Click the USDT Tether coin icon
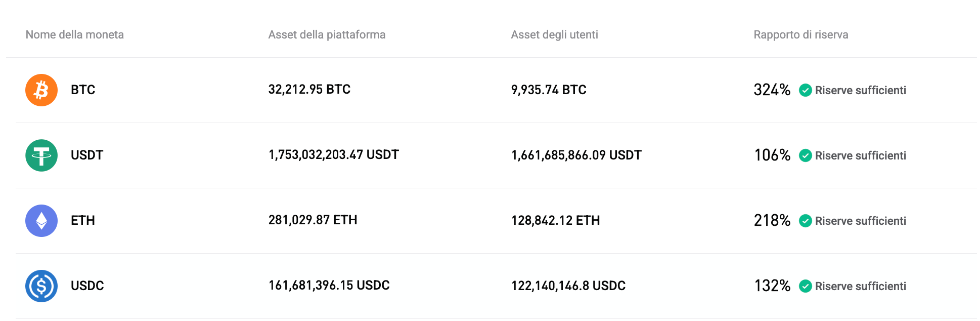Screen dimensions: 980x321 pyautogui.click(x=41, y=155)
